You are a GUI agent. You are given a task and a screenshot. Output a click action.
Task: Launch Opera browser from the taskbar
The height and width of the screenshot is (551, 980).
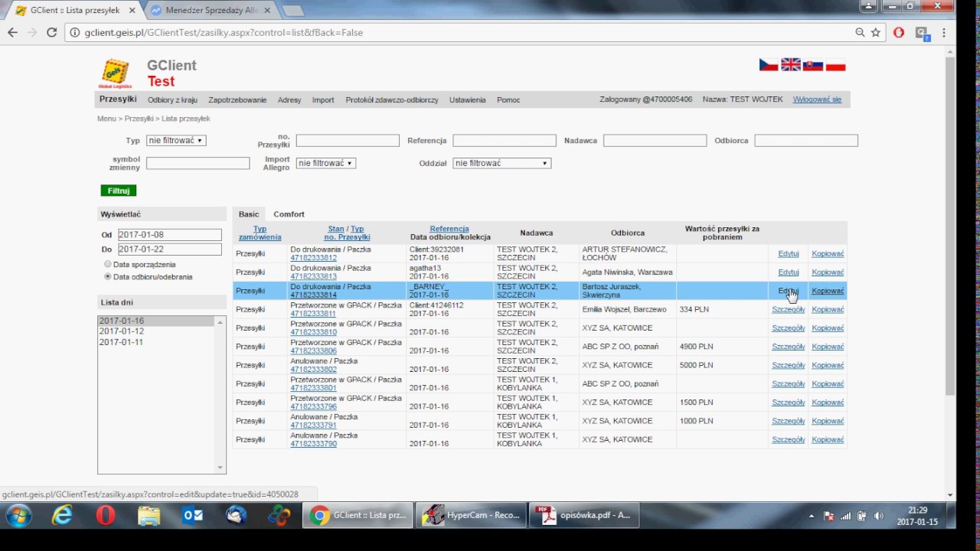coord(106,516)
